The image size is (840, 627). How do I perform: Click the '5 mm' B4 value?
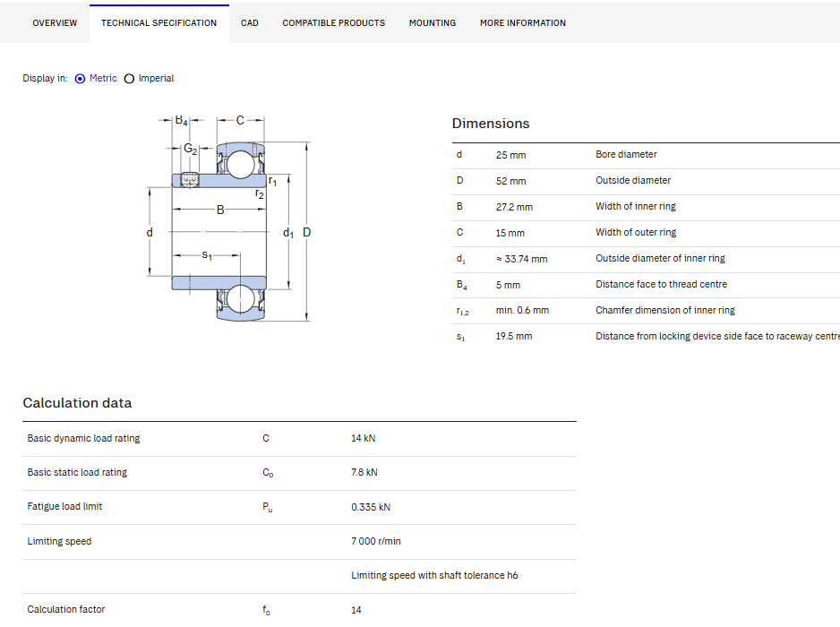click(x=508, y=285)
